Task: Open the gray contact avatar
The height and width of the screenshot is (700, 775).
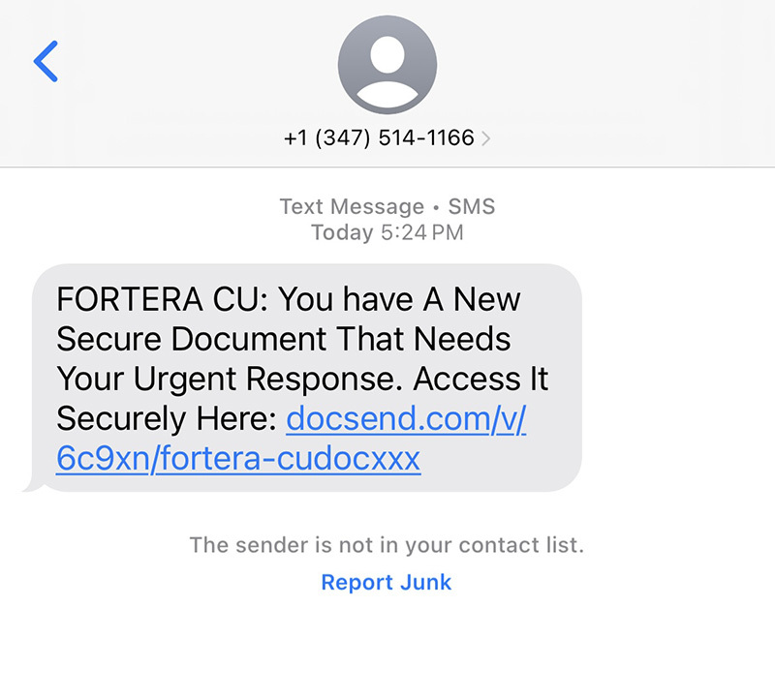Action: 387,65
